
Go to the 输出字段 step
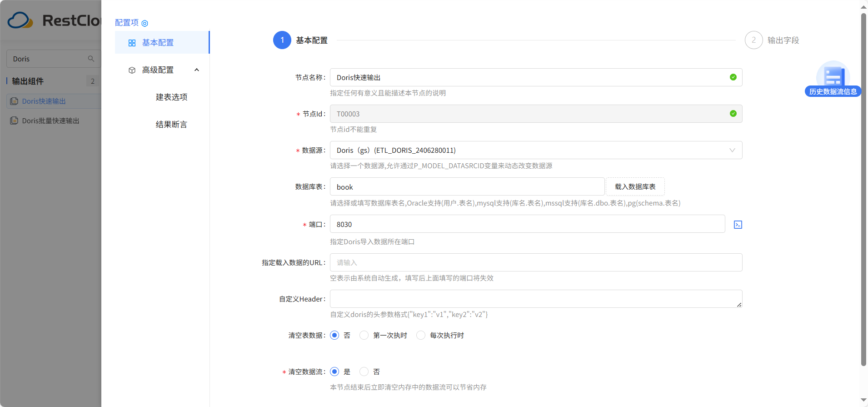(x=783, y=40)
